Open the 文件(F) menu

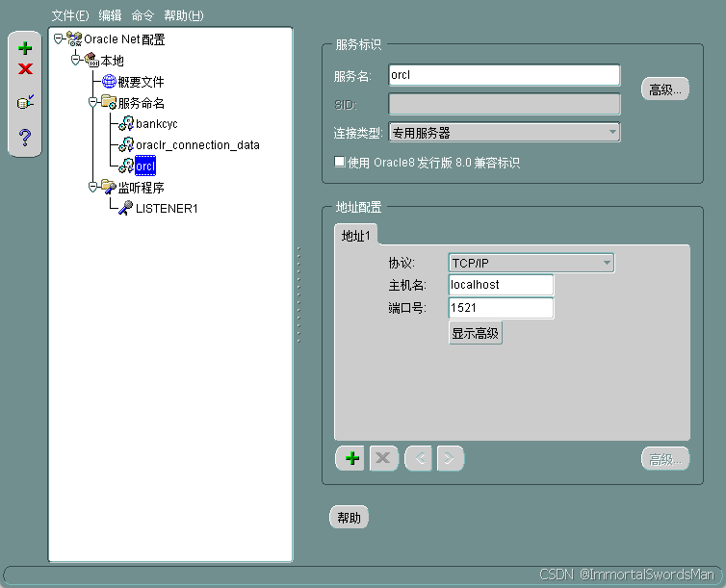pyautogui.click(x=70, y=15)
